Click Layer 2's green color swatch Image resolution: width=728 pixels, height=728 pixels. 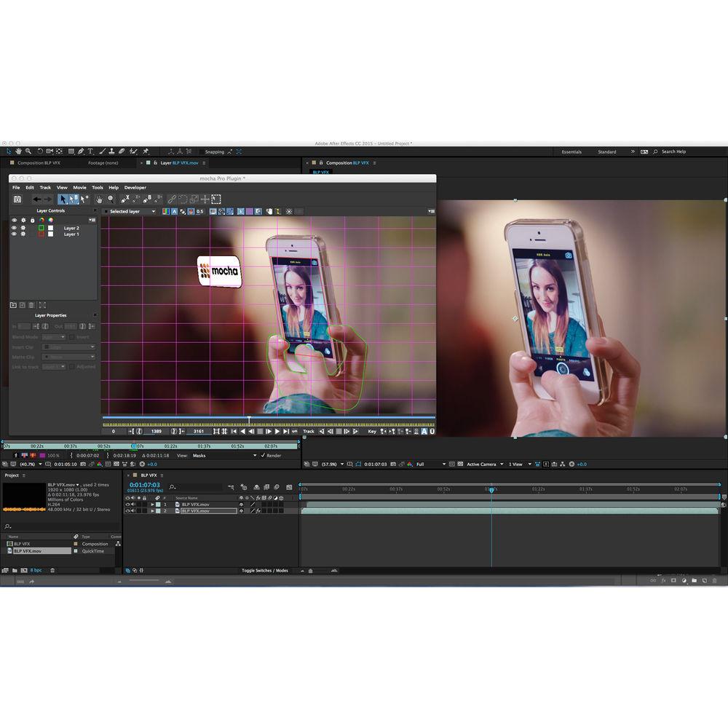coord(41,228)
